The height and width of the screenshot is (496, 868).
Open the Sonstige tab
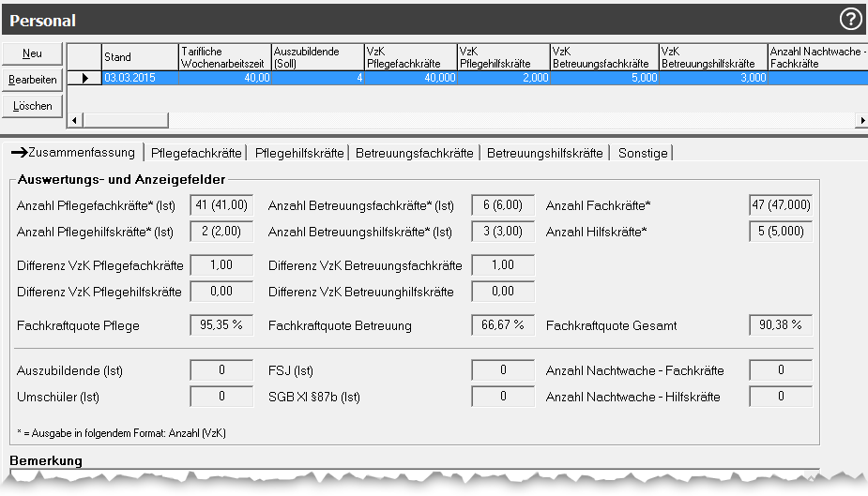[643, 153]
